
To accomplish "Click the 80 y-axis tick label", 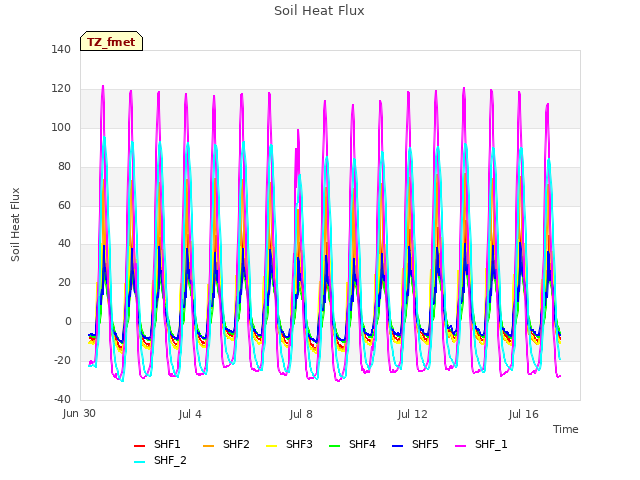I will (64, 167).
